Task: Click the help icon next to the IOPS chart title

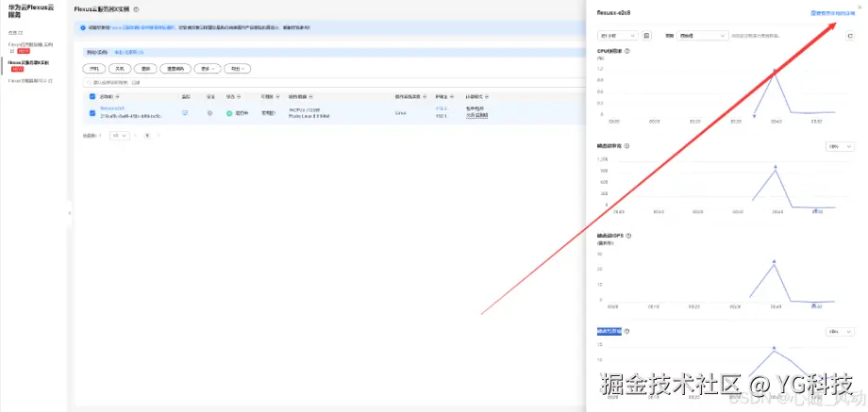Action: click(628, 236)
